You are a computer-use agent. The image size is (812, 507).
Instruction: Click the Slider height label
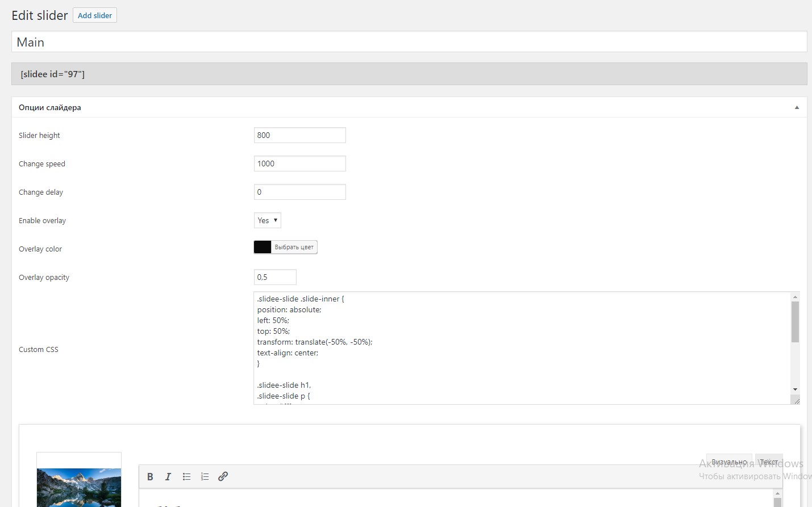point(39,135)
